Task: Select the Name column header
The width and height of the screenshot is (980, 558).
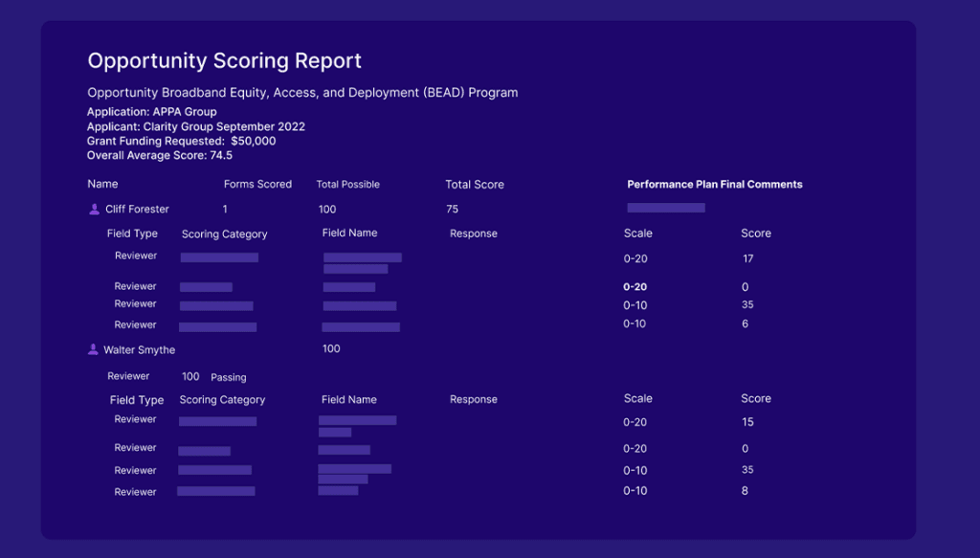Action: [102, 184]
